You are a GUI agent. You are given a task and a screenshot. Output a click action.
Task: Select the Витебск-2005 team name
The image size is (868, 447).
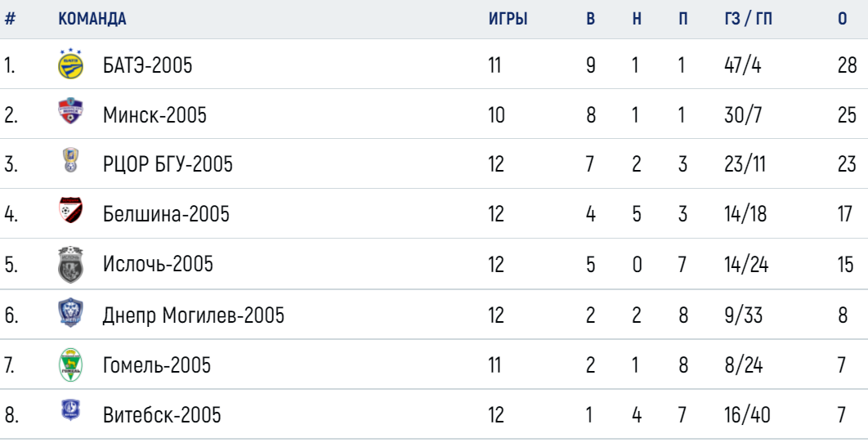162,415
